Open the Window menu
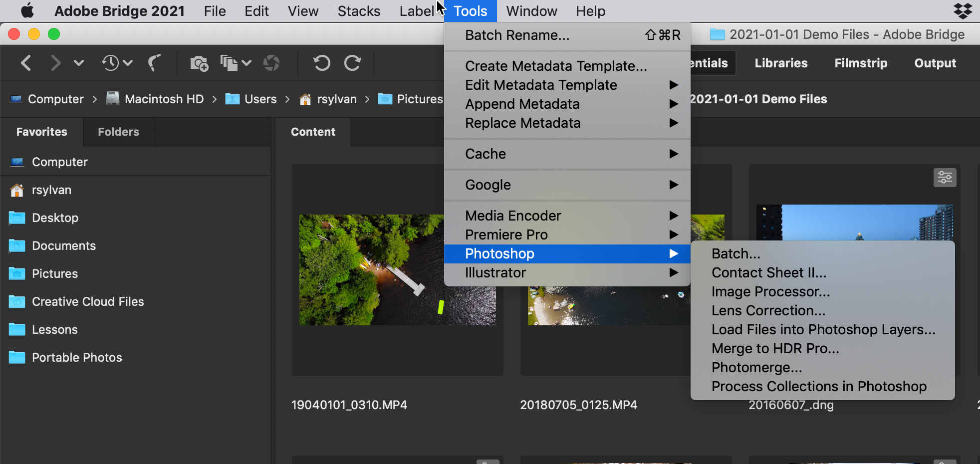Viewport: 980px width, 464px height. coord(531,11)
